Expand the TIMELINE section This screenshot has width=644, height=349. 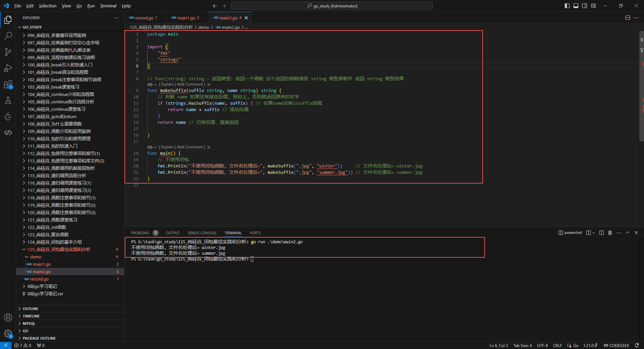70,316
